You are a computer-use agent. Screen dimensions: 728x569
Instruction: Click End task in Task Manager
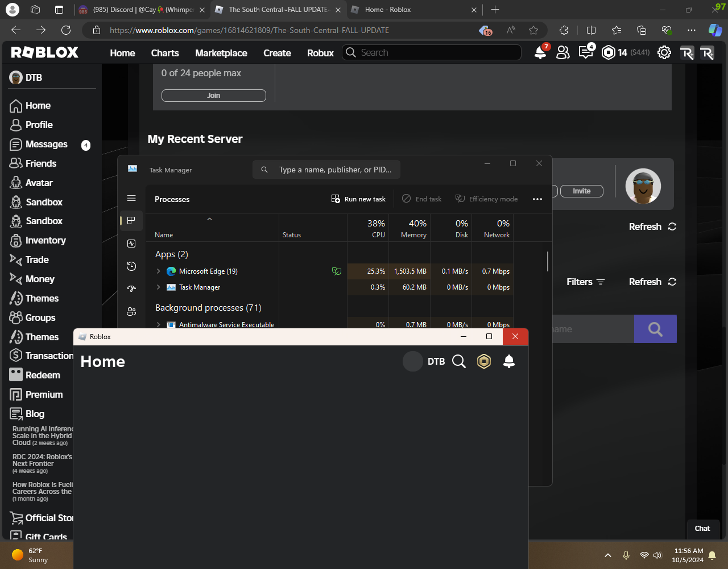(421, 199)
